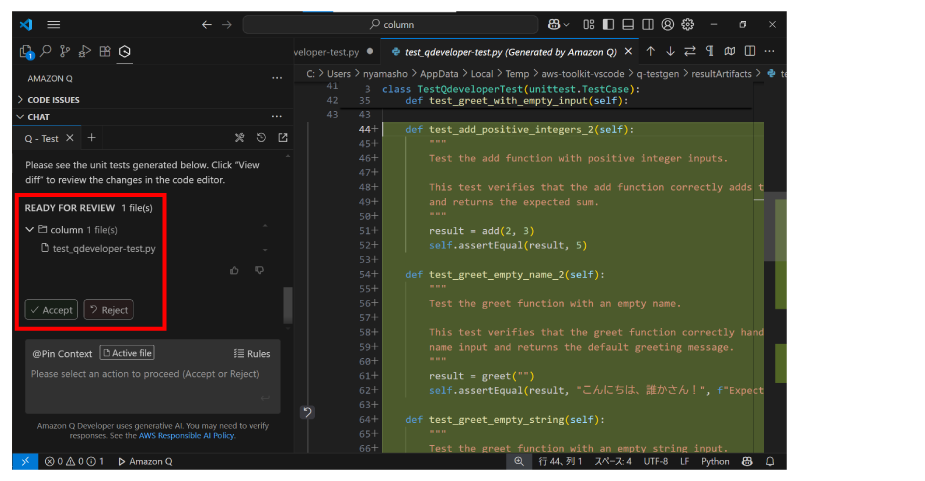Click the AppData breadcrumb segment
Image resolution: width=925 pixels, height=481 pixels.
439,74
